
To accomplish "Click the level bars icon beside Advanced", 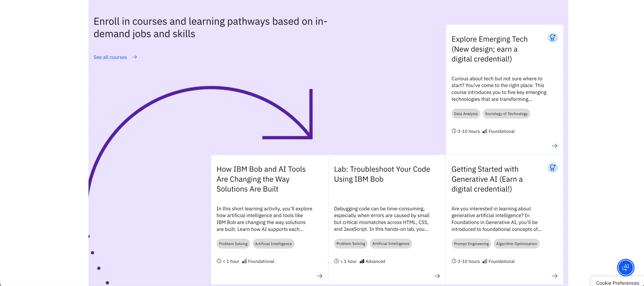I will click(x=362, y=261).
